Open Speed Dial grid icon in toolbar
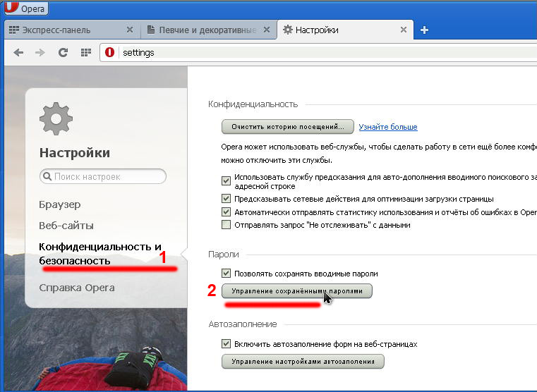This screenshot has width=537, height=392. [85, 52]
